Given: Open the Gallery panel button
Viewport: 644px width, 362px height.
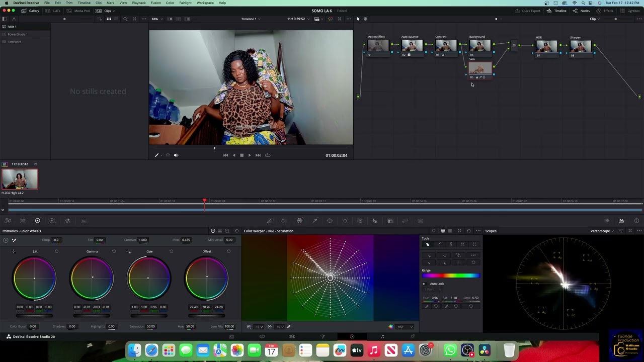Looking at the screenshot, I should coord(30,11).
